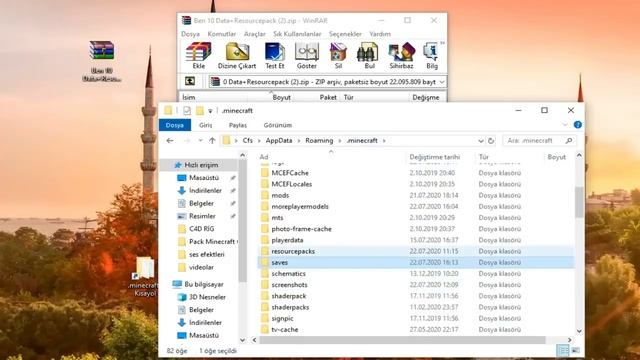Select Resimler in navigation pane
This screenshot has height=360, width=640.
[x=202, y=216]
